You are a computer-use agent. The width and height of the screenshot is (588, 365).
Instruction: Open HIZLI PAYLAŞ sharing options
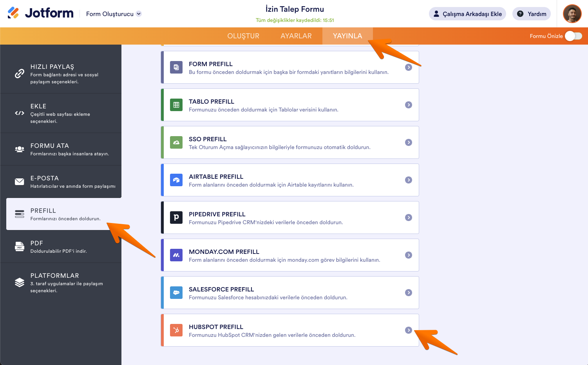point(61,74)
